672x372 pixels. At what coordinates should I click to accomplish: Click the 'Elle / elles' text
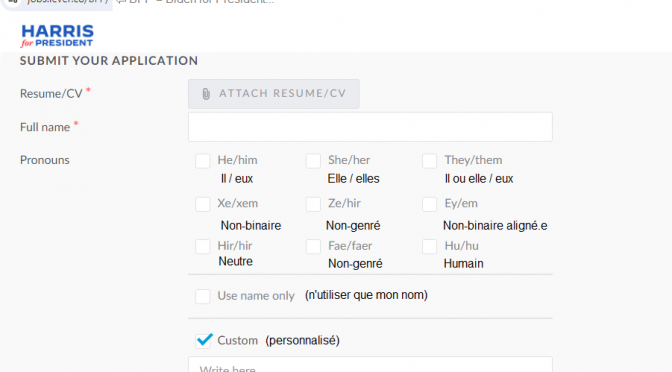[354, 179]
